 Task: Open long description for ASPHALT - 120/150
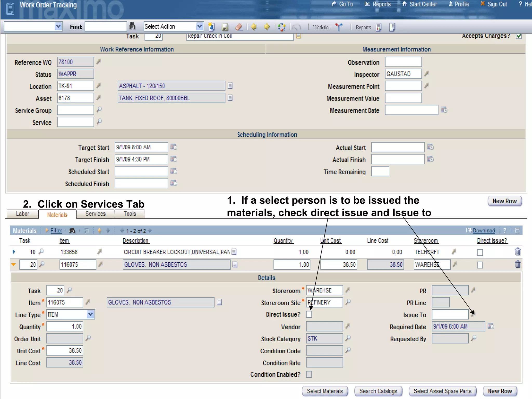click(230, 86)
